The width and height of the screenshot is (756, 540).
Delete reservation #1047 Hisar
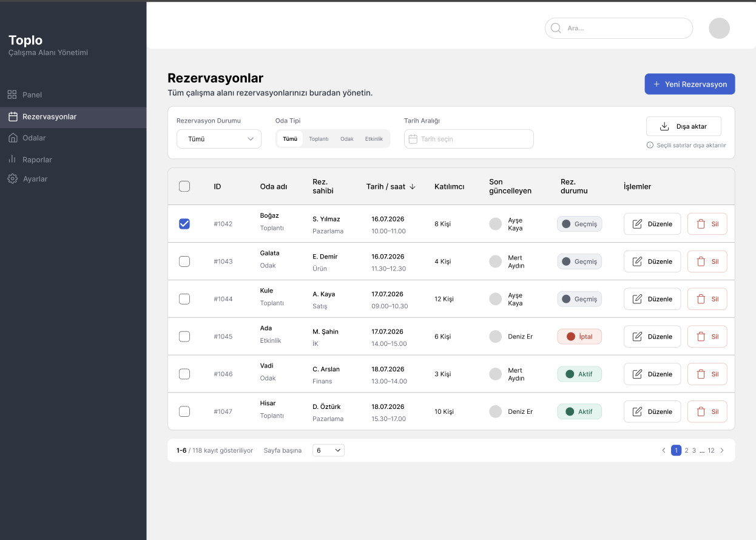pos(707,411)
